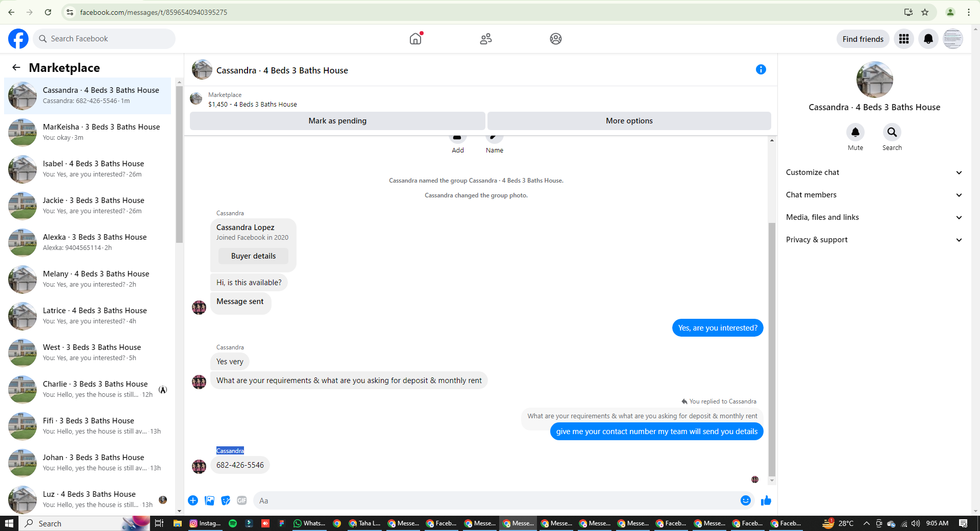
Task: Go back from Marketplace chats
Action: (x=16, y=67)
